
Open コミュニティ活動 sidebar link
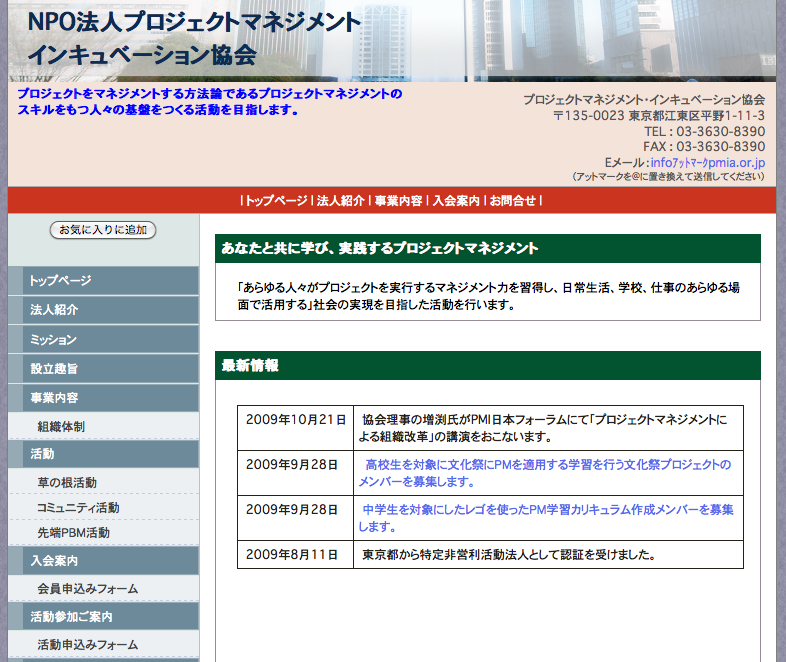tap(78, 508)
